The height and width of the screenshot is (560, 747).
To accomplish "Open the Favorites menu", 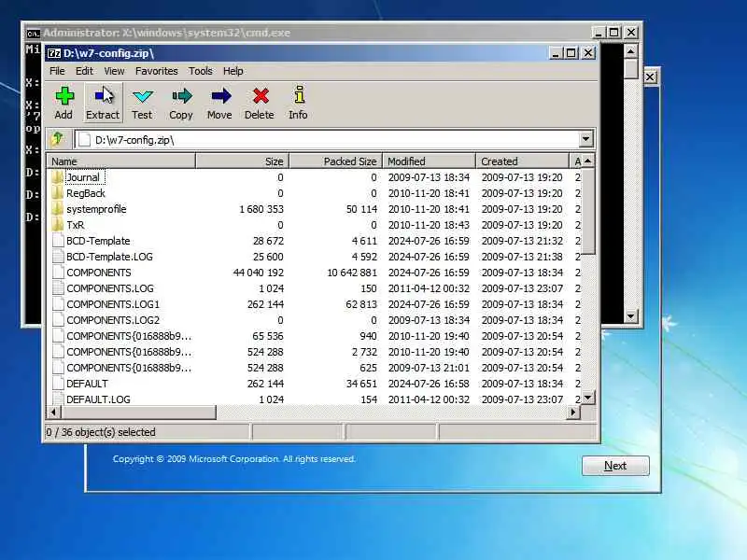I will click(156, 71).
